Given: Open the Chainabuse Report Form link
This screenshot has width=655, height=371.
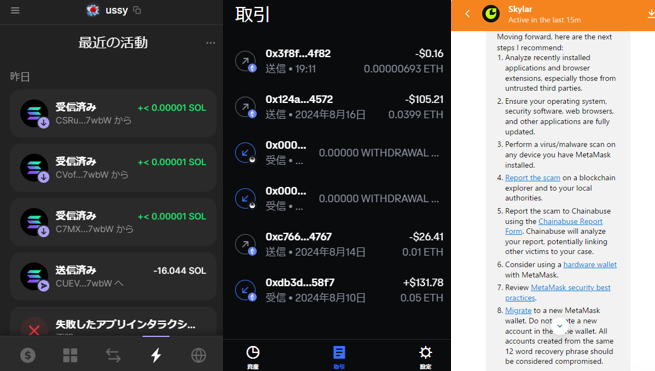Looking at the screenshot, I should point(554,226).
